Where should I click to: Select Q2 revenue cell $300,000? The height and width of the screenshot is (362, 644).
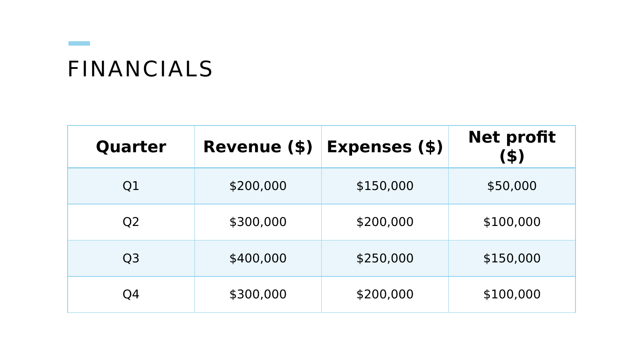pos(258,222)
